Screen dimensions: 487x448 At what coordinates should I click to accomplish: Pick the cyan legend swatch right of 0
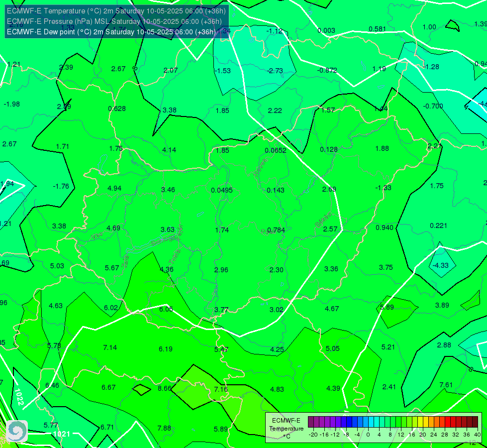click(x=371, y=422)
